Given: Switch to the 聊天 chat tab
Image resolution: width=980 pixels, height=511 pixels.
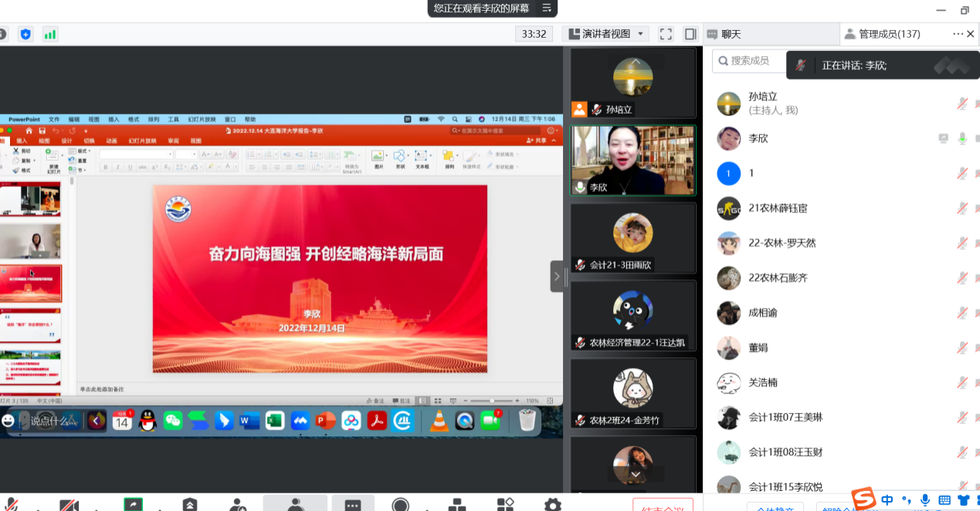Looking at the screenshot, I should point(731,34).
